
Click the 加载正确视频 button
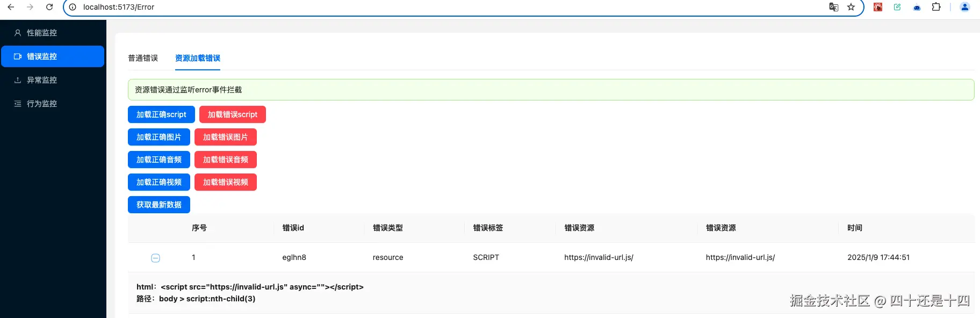(x=159, y=182)
